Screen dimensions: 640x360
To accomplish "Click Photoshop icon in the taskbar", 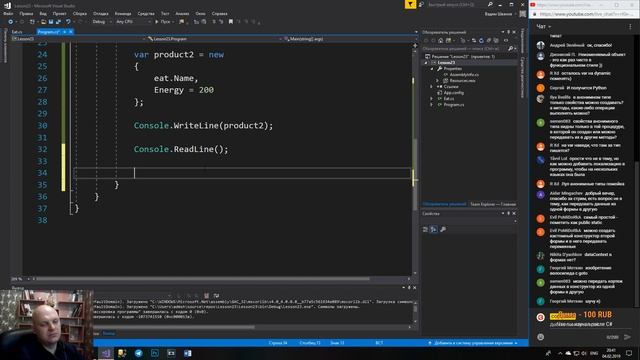I will tap(155, 353).
